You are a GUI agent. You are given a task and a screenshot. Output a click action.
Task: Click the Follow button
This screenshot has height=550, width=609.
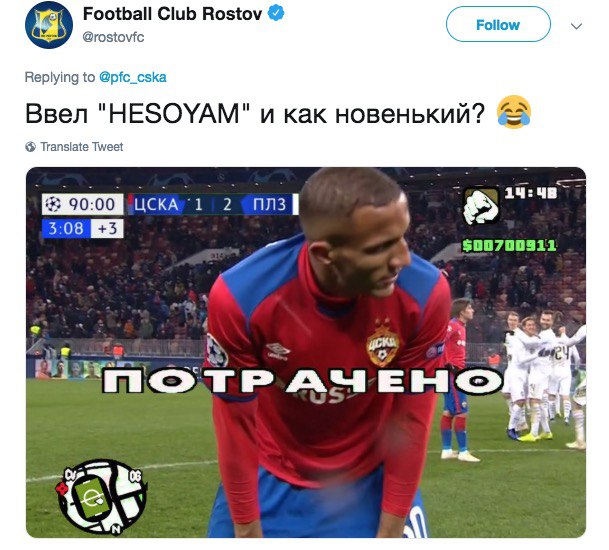pos(498,24)
